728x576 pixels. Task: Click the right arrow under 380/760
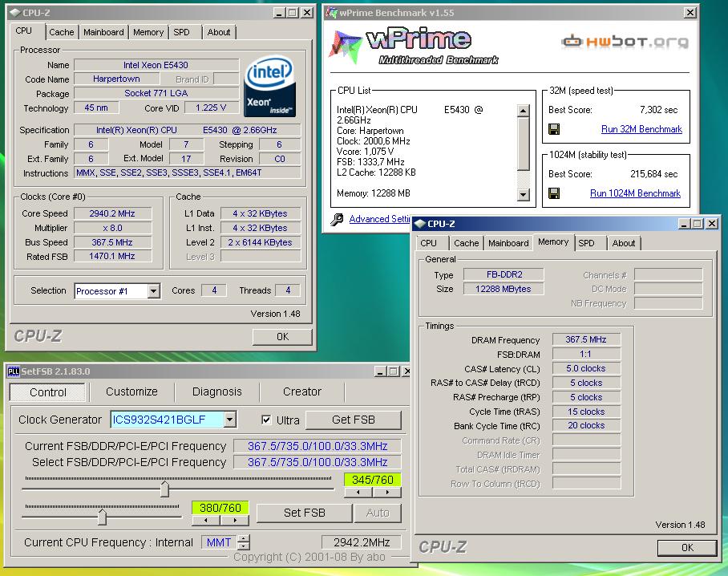point(235,521)
